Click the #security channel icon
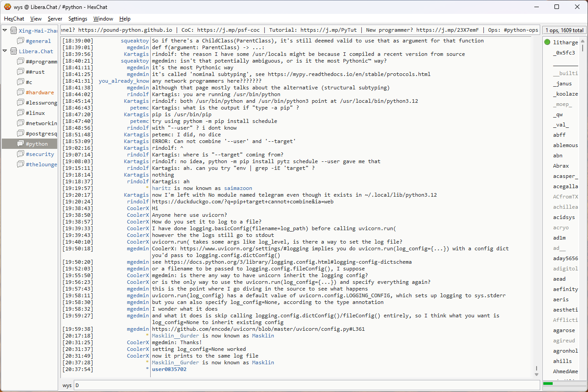The width and height of the screenshot is (588, 392). (x=21, y=154)
